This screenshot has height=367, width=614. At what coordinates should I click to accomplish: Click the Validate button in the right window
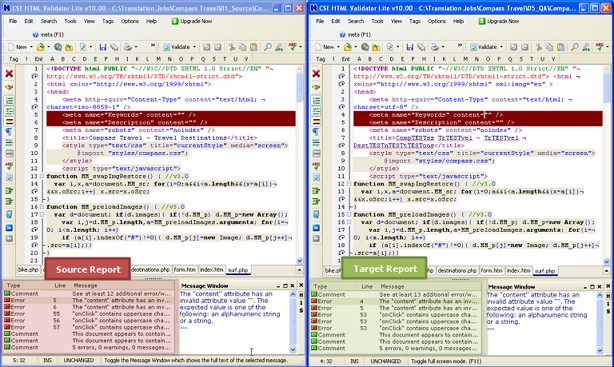click(x=484, y=47)
